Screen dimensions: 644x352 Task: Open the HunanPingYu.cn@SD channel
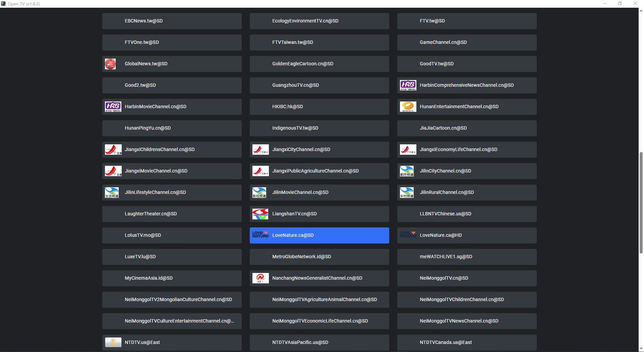click(x=172, y=128)
